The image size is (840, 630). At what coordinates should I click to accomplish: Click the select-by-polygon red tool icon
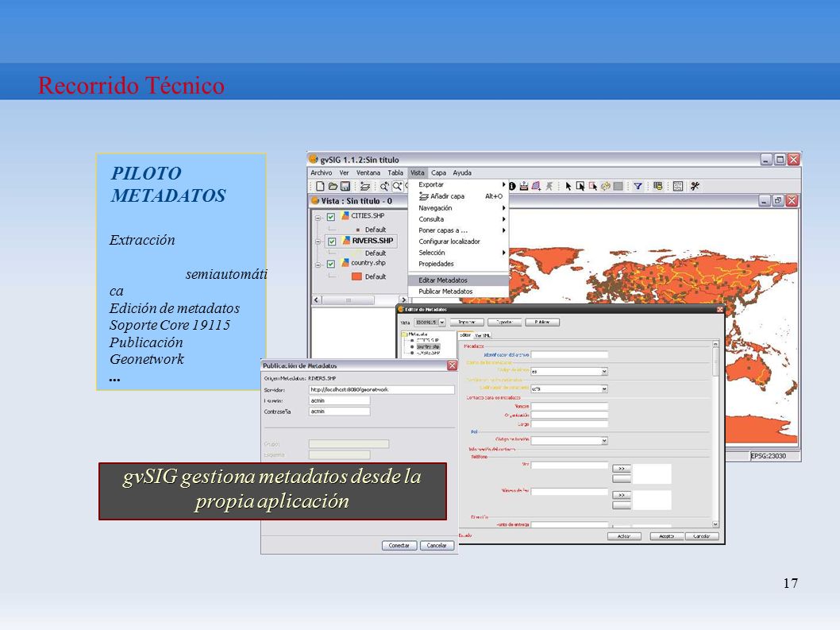[593, 186]
